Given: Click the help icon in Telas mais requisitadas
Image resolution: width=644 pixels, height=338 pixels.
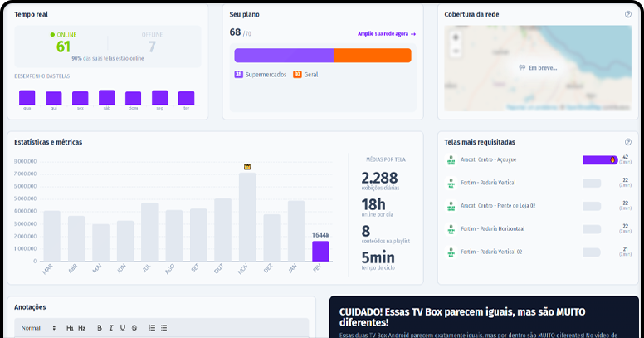Looking at the screenshot, I should (x=627, y=142).
